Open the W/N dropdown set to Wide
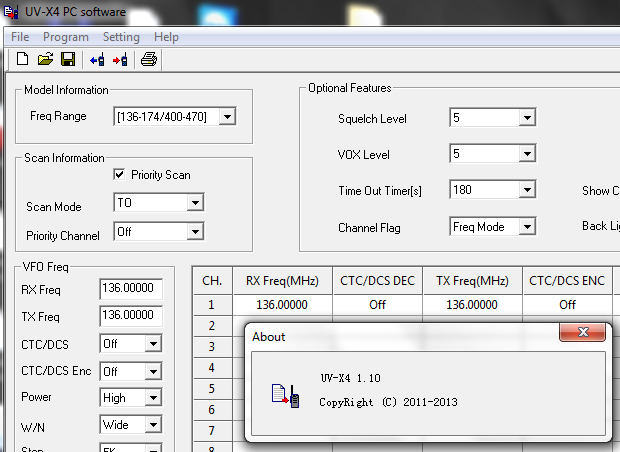620x452 pixels. click(153, 425)
